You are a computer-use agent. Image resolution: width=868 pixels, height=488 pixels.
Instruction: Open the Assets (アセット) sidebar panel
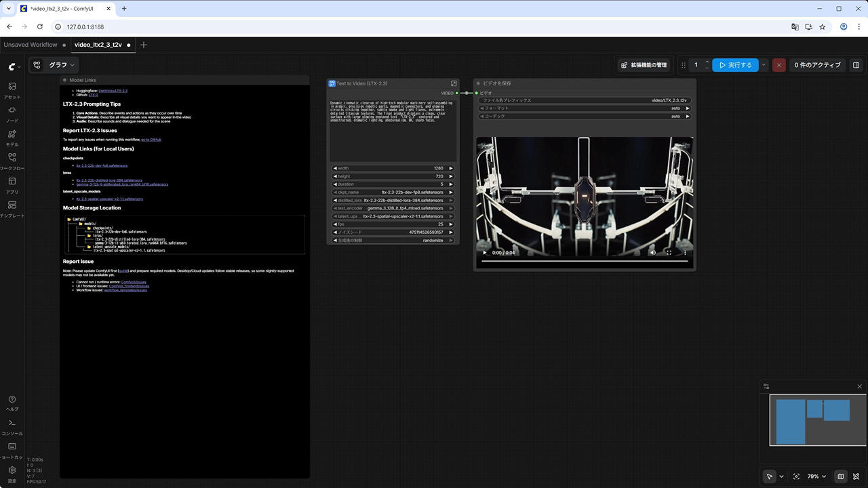point(12,90)
